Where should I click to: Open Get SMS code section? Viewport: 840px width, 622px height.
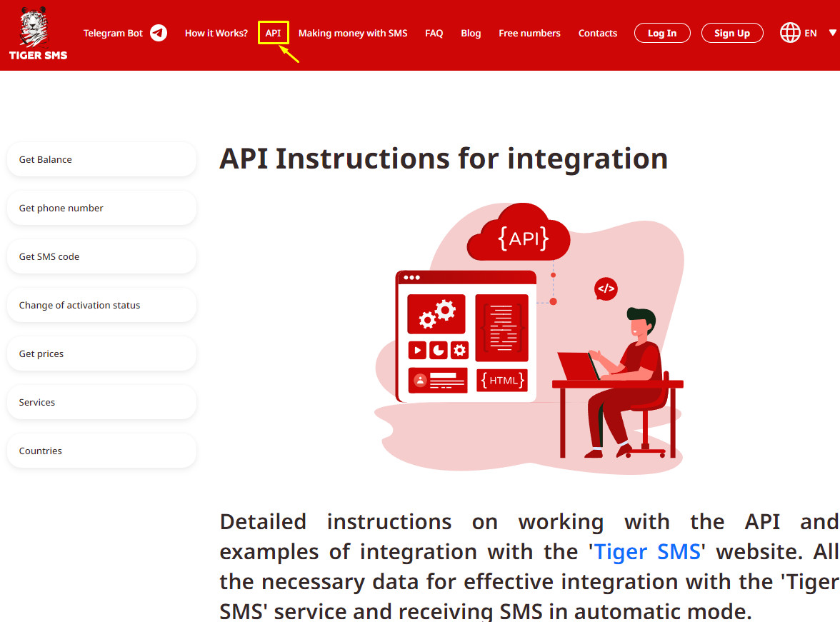point(101,256)
